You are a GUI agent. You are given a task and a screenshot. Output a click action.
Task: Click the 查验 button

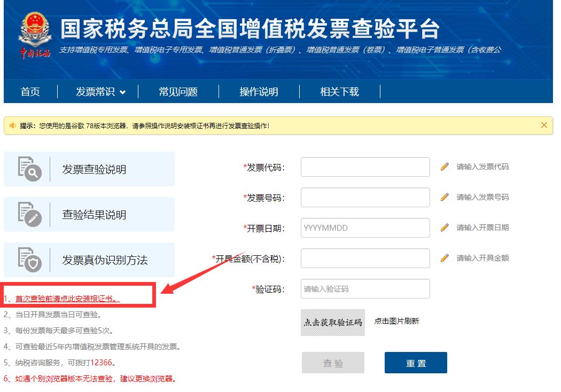pyautogui.click(x=332, y=362)
